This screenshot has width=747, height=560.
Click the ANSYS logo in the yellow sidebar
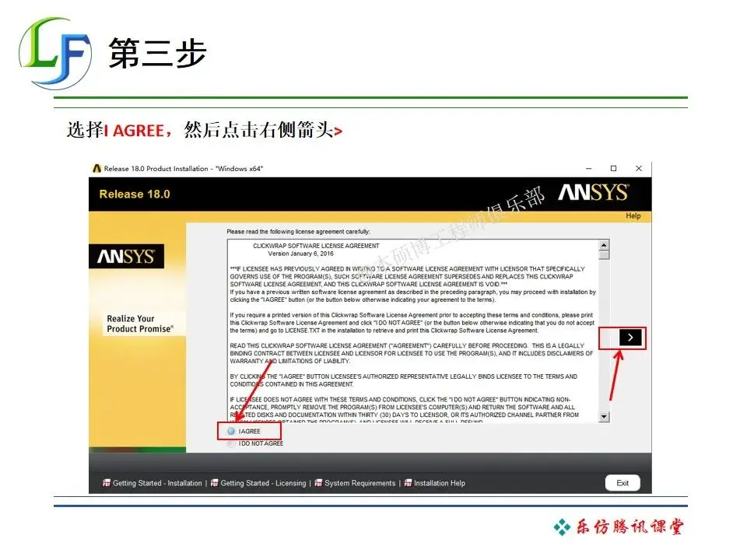[x=126, y=257]
